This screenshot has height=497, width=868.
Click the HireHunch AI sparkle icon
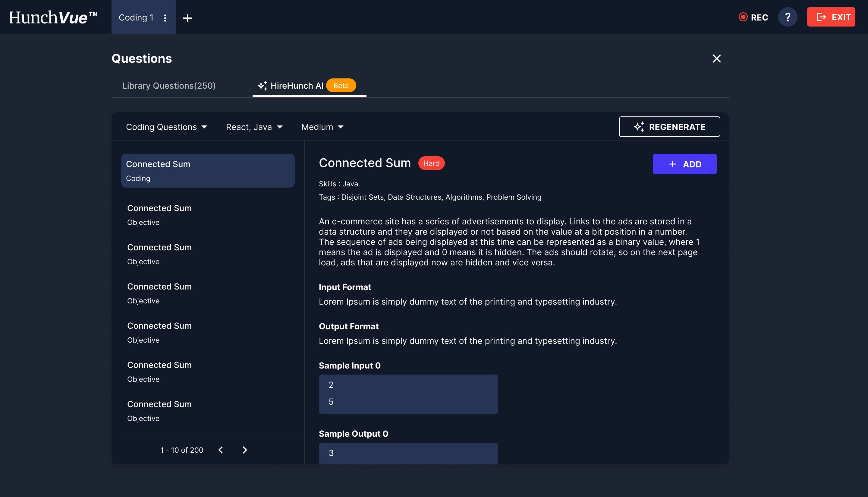click(262, 86)
